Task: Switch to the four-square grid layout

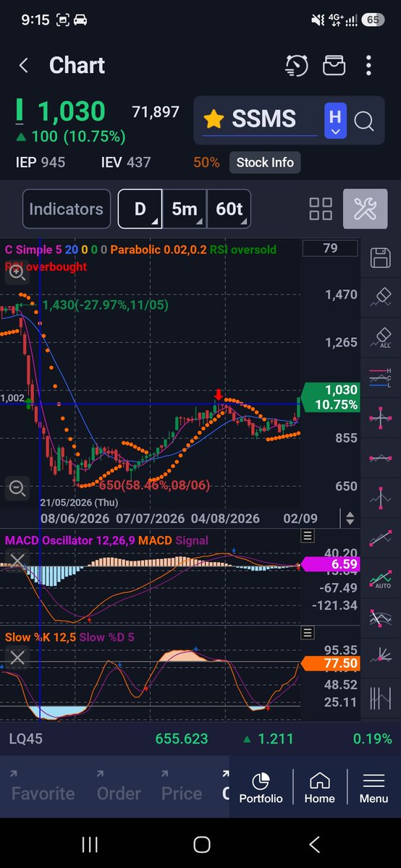Action: point(321,209)
